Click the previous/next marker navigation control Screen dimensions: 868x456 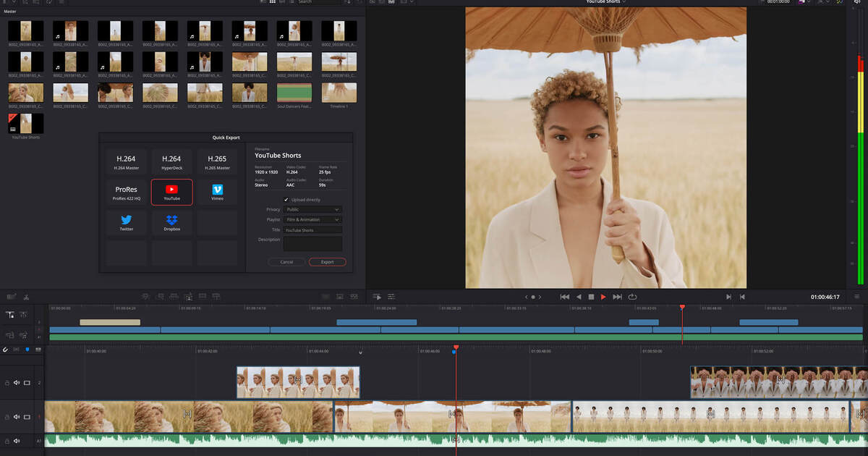pos(533,297)
